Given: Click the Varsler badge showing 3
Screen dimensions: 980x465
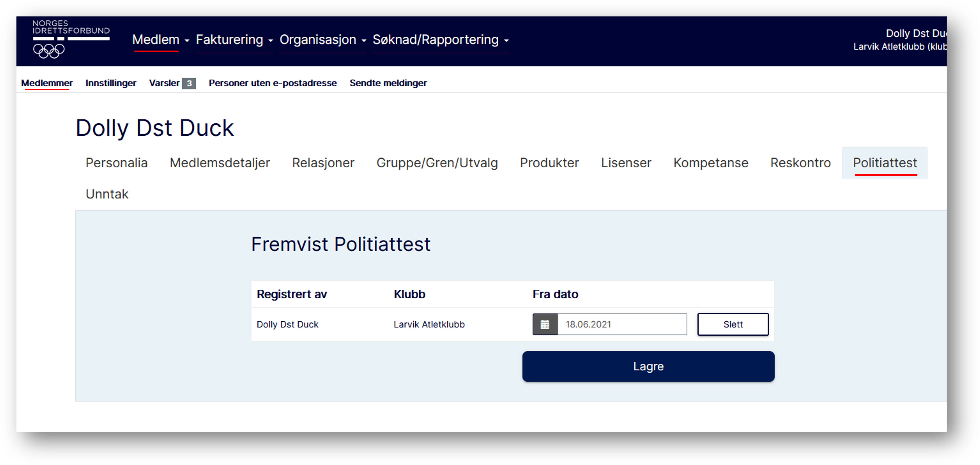Looking at the screenshot, I should click(189, 83).
